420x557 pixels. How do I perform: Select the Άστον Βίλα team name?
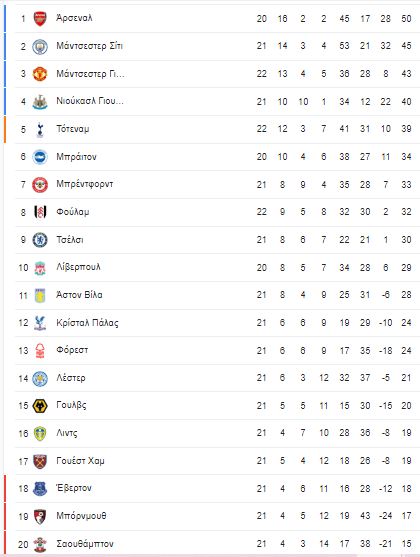tap(79, 295)
